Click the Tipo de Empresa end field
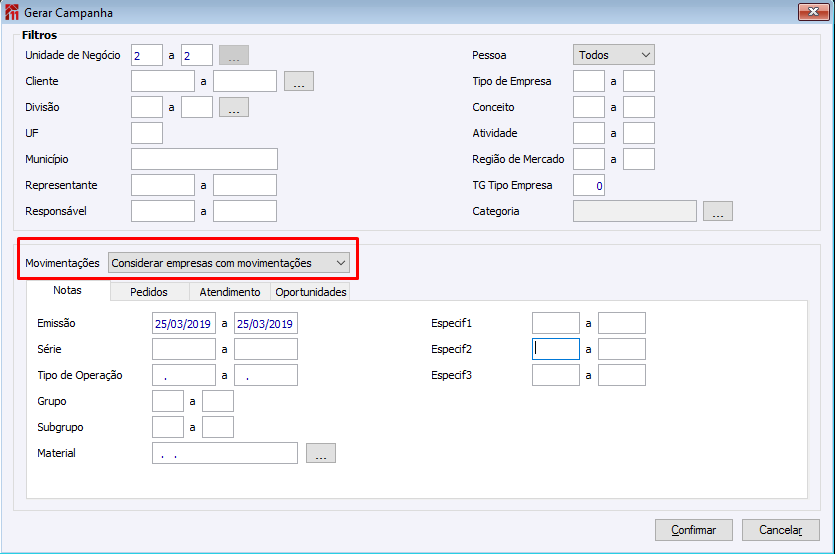The image size is (835, 554). 639,81
